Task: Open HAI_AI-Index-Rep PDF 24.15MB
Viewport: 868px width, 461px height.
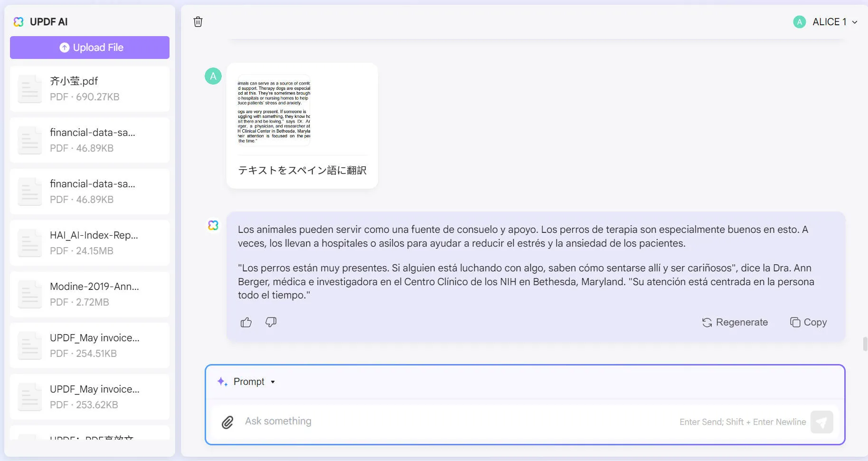Action: click(x=90, y=243)
